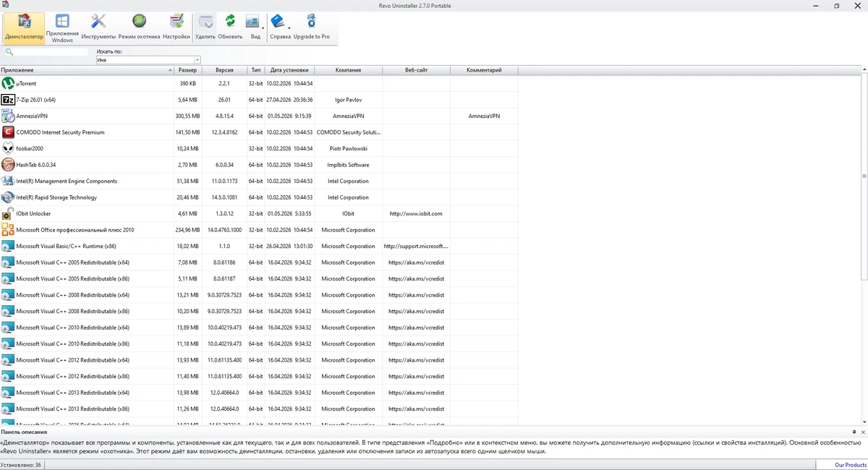The height and width of the screenshot is (470, 868).
Task: Select Visual C++ 2013 Redistributable (x86) icon
Action: click(8, 409)
